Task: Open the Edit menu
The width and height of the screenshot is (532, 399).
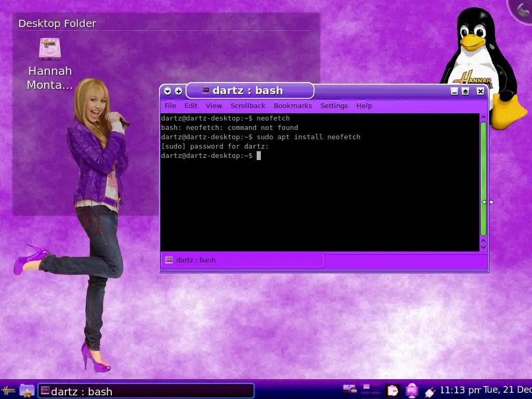Action: point(191,106)
